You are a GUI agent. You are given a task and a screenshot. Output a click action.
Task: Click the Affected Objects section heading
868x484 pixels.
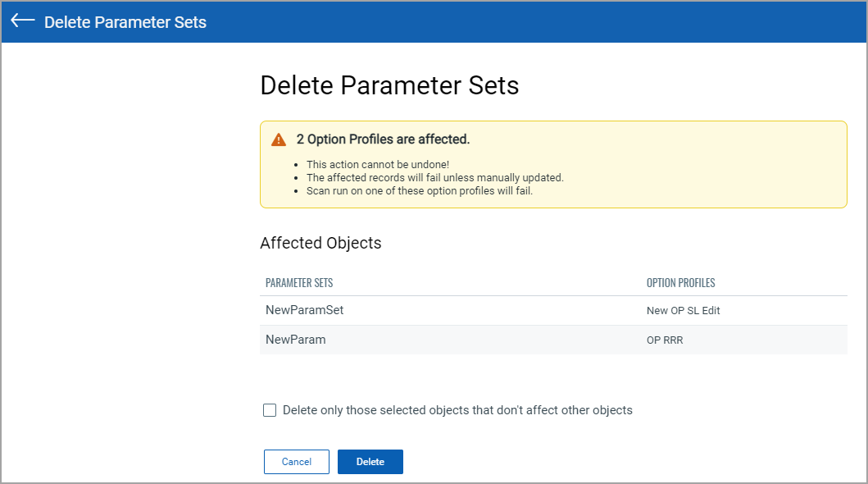[x=320, y=243]
